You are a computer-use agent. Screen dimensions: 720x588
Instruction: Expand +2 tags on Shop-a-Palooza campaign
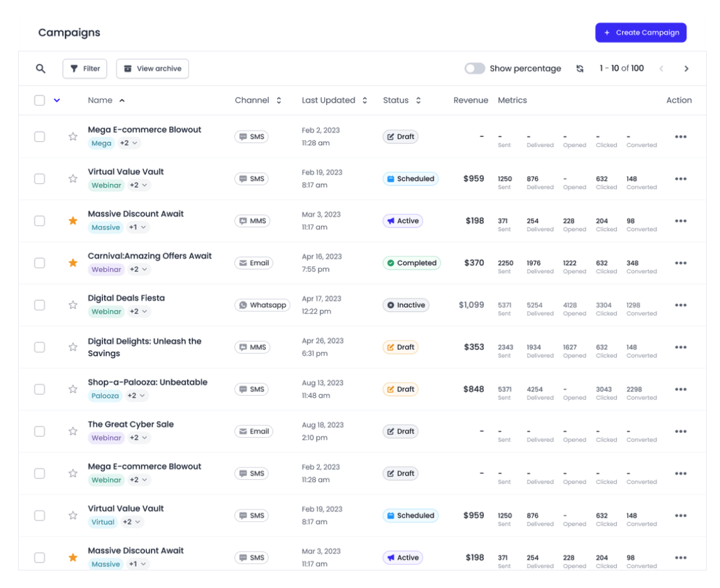click(136, 396)
